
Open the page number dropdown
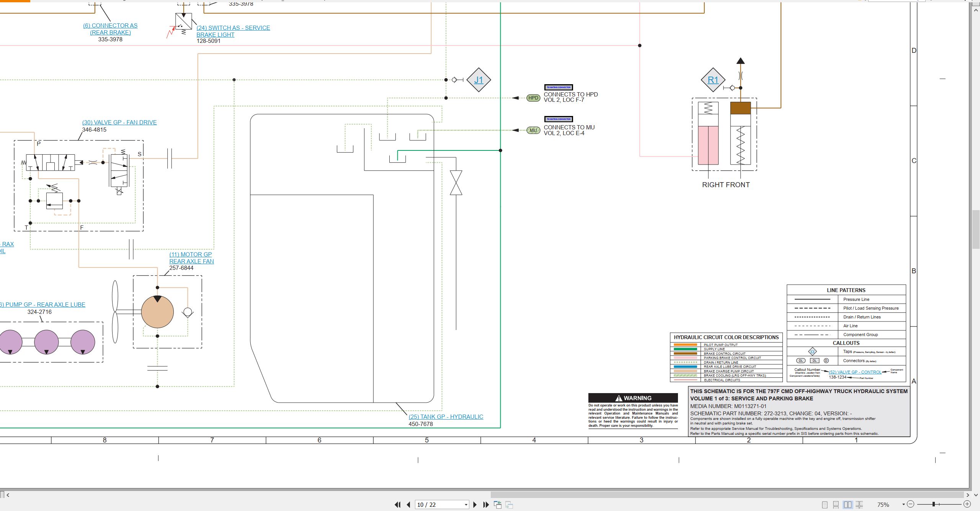466,504
